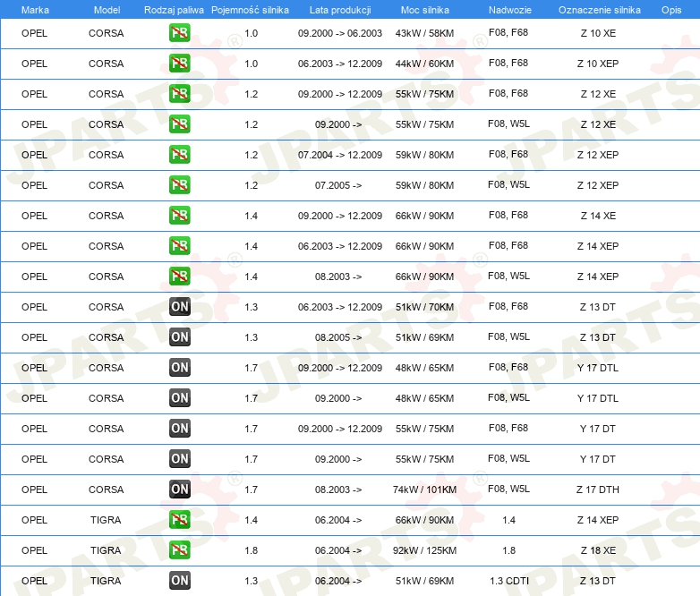Image resolution: width=700 pixels, height=596 pixels.
Task: Click petrol icon in Tigra Z 18 XE row
Action: pyautogui.click(x=179, y=550)
